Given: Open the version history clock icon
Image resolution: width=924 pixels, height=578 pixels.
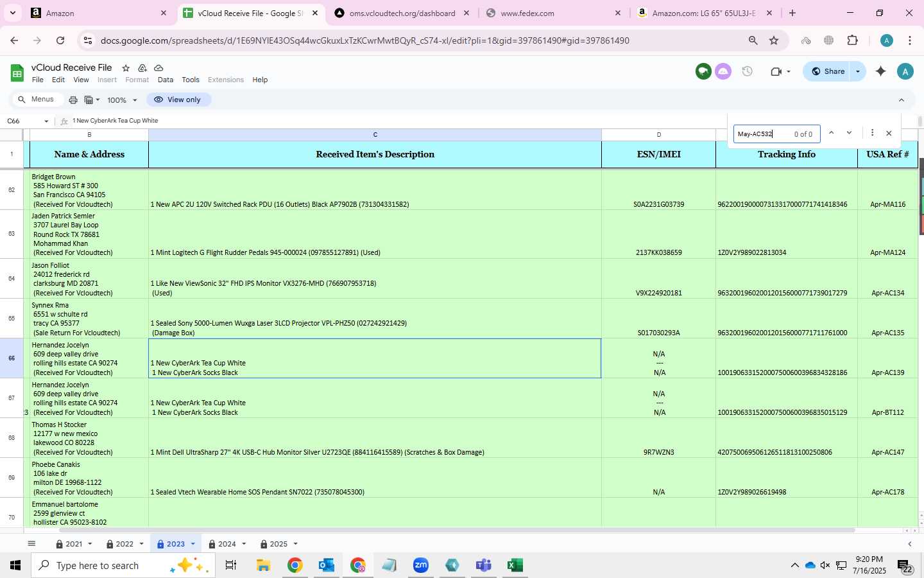Looking at the screenshot, I should tap(747, 71).
